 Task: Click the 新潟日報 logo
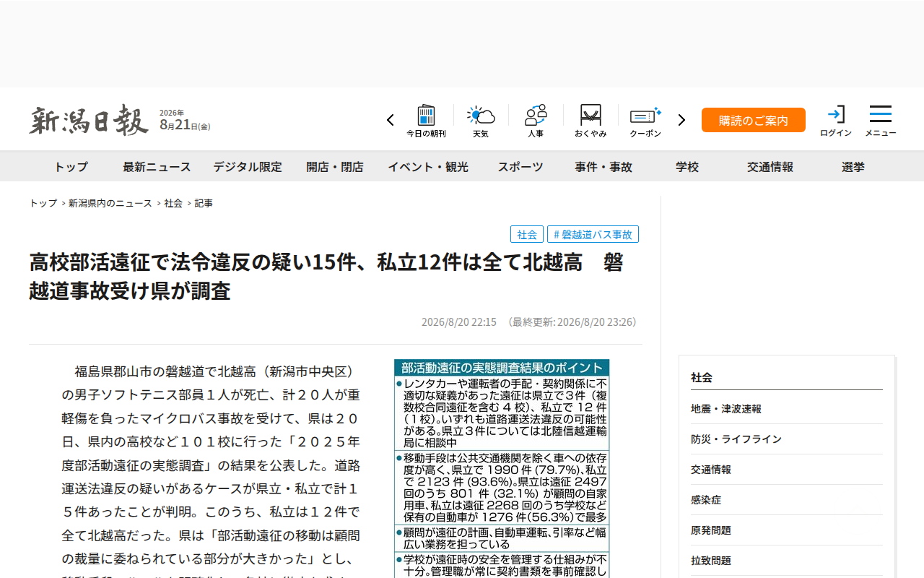(x=89, y=120)
